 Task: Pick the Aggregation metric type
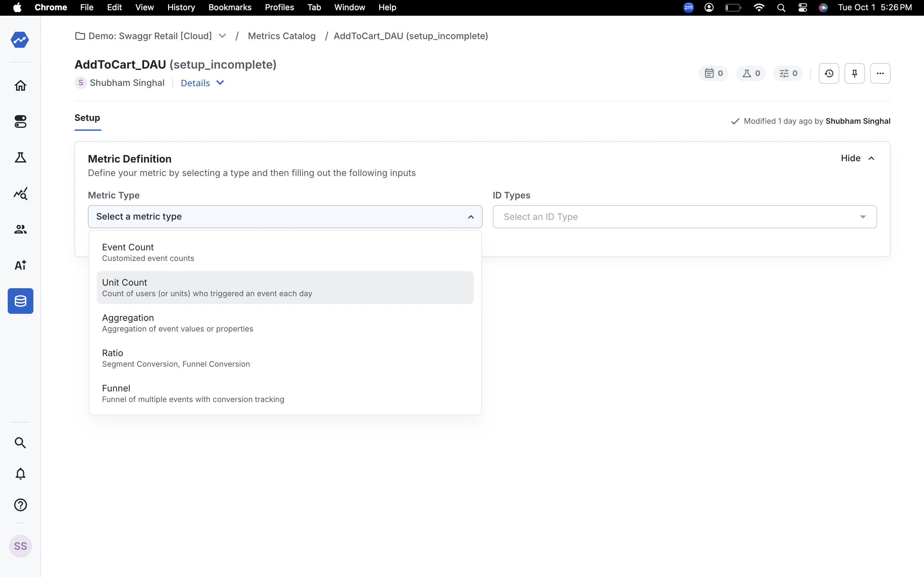click(285, 323)
